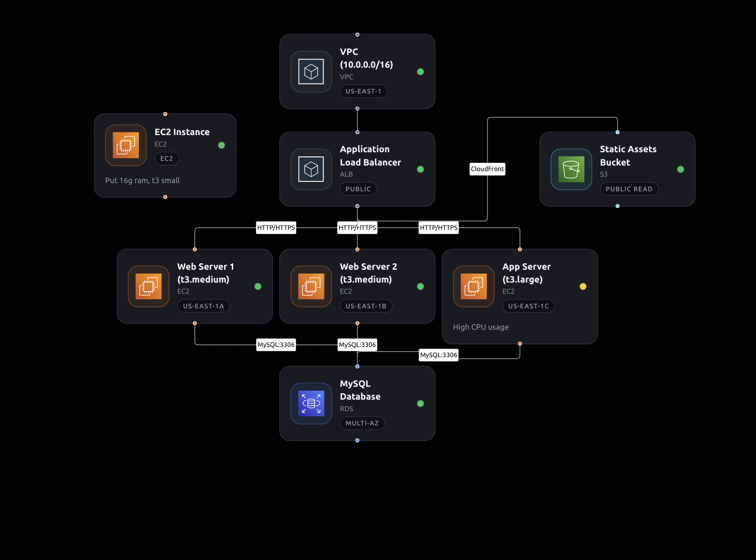Click the "Put 16g ram, t3 small" note
The width and height of the screenshot is (756, 560).
[x=142, y=181]
